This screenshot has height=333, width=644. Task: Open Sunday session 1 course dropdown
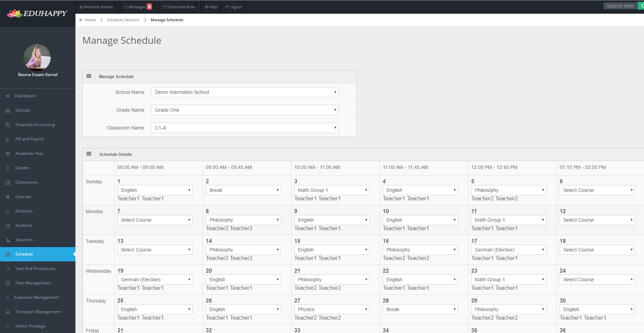155,190
